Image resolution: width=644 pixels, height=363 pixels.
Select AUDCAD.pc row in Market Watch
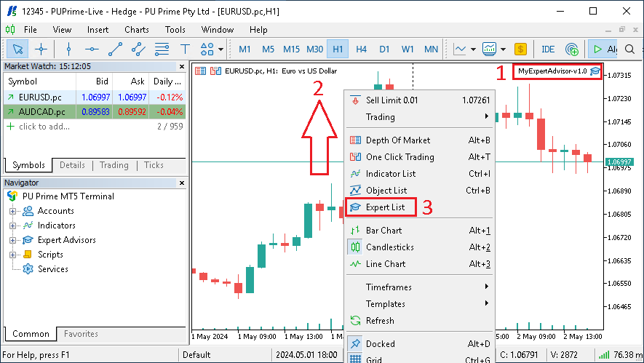tap(95, 112)
